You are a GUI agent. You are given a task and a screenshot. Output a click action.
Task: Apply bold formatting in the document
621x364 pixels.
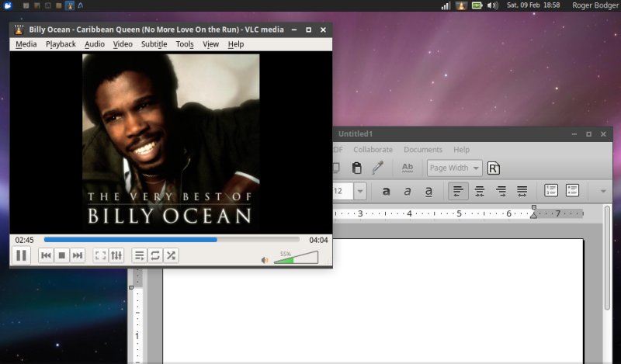click(x=387, y=191)
